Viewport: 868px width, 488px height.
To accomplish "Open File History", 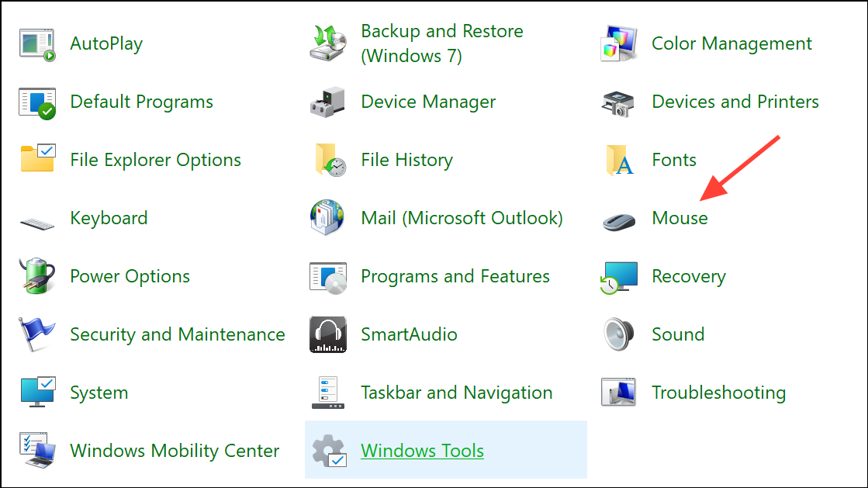I will tap(406, 160).
